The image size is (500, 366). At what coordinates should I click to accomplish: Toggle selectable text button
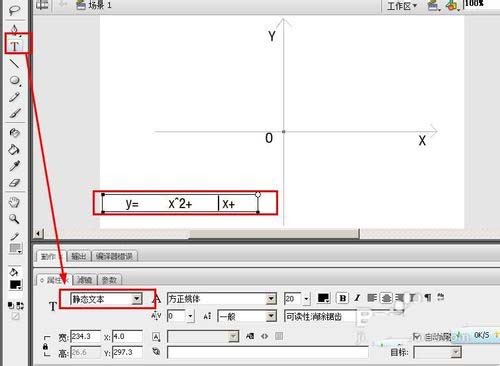click(x=250, y=336)
